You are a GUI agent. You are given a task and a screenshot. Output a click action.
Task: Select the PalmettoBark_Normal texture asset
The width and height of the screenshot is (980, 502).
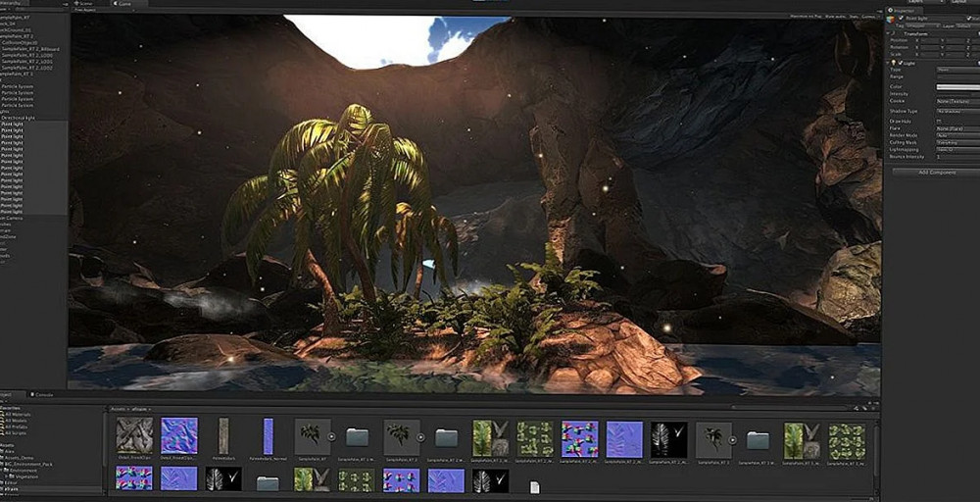tap(269, 435)
